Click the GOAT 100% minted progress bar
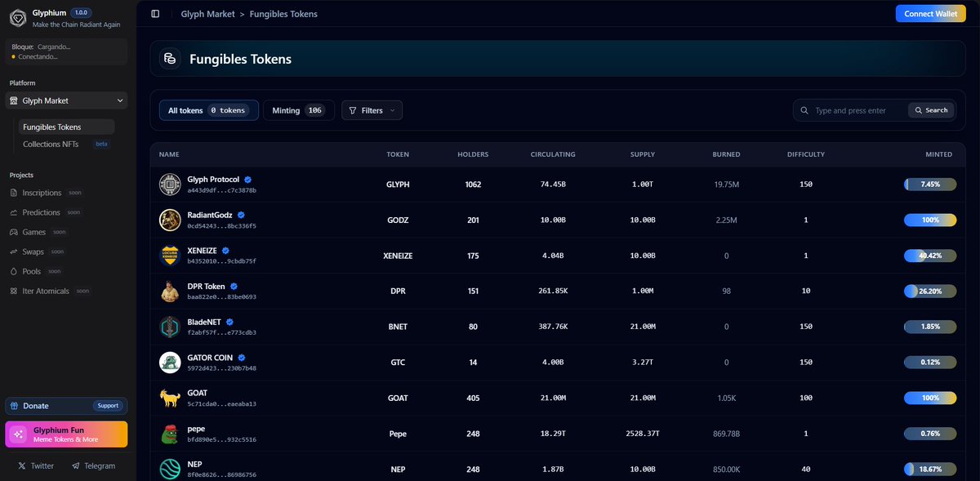Screen dimensions: 980x481 click(929, 398)
